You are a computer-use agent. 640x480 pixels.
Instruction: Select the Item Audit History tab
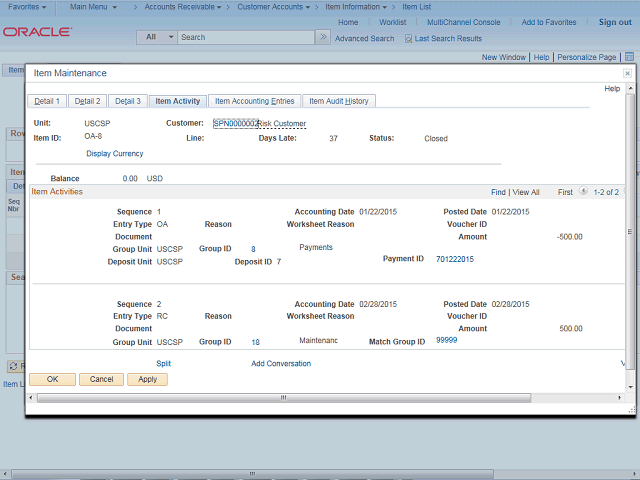click(338, 101)
